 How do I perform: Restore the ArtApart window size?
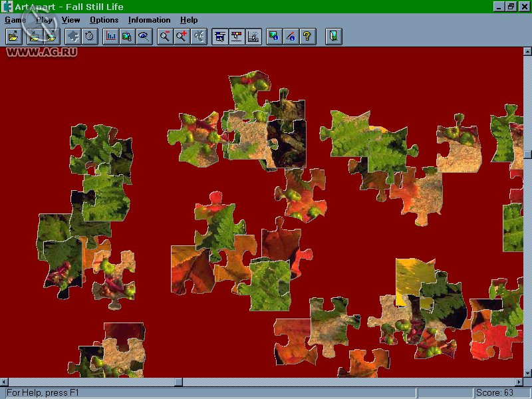click(511, 7)
